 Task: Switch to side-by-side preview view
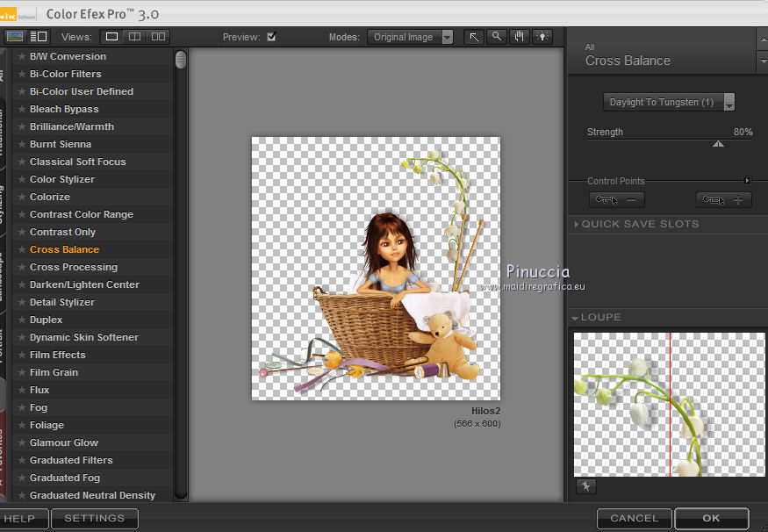click(158, 37)
